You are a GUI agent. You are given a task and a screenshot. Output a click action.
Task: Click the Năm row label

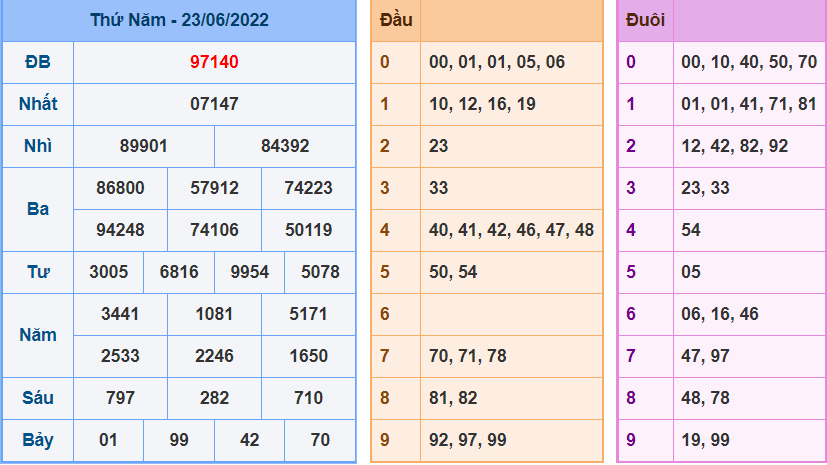click(x=38, y=335)
